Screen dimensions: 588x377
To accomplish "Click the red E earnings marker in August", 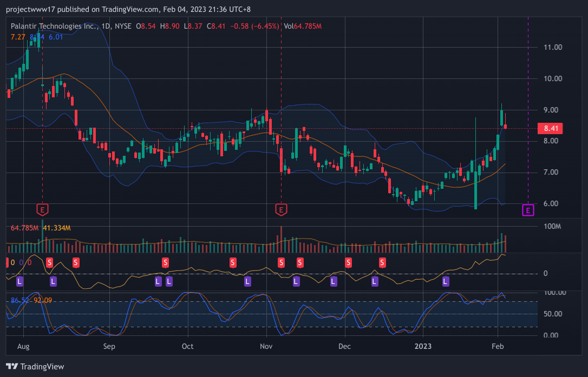I will pyautogui.click(x=42, y=209).
